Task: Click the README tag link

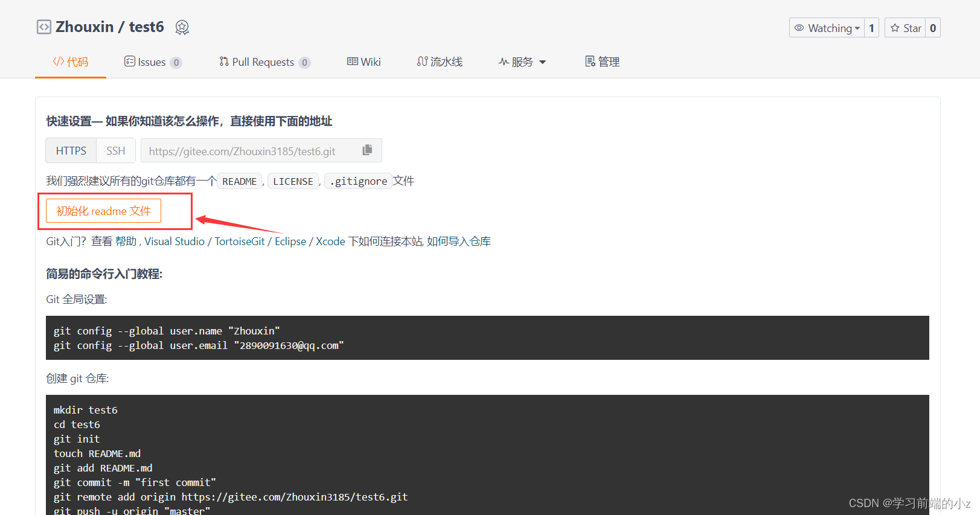Action: [x=240, y=181]
